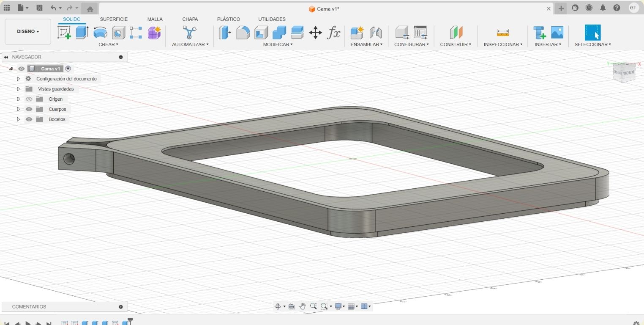
Task: Open the INSPECCIONAR dropdown menu
Action: (x=503, y=44)
